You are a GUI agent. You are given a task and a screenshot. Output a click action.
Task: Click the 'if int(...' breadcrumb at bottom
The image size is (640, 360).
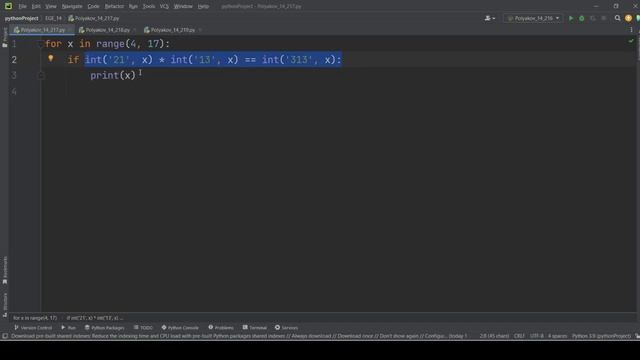point(94,318)
